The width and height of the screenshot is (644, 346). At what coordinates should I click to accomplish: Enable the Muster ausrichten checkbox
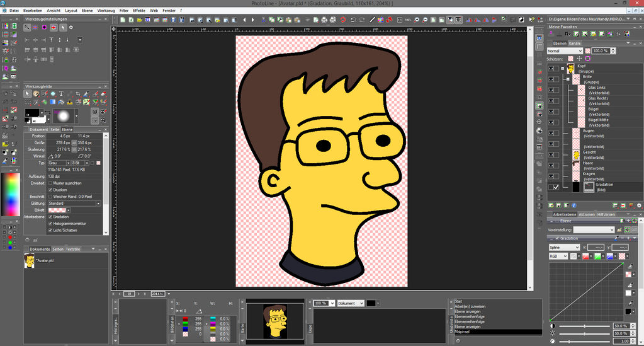pyautogui.click(x=50, y=183)
